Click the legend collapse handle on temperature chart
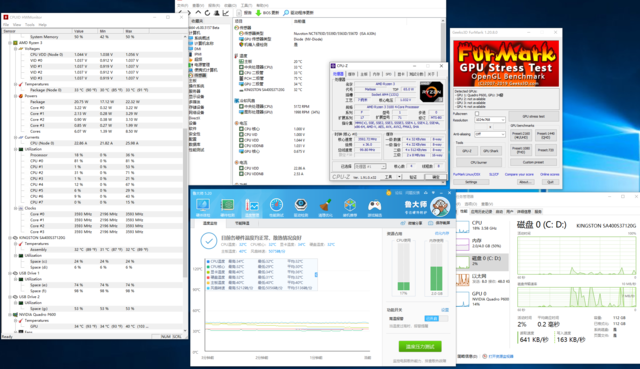 316,275
